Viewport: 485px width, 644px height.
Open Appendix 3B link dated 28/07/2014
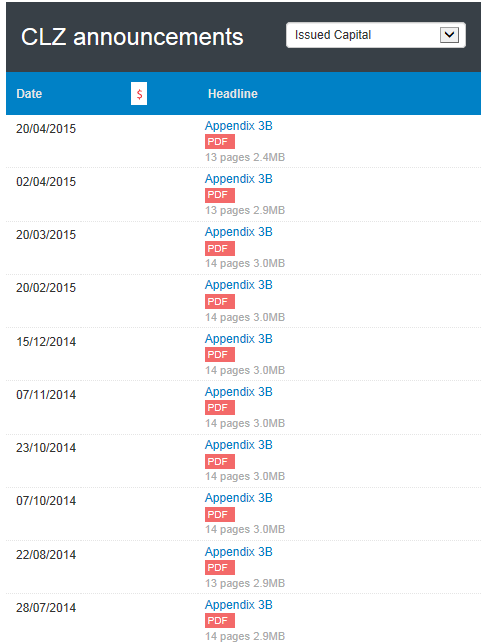coord(239,605)
